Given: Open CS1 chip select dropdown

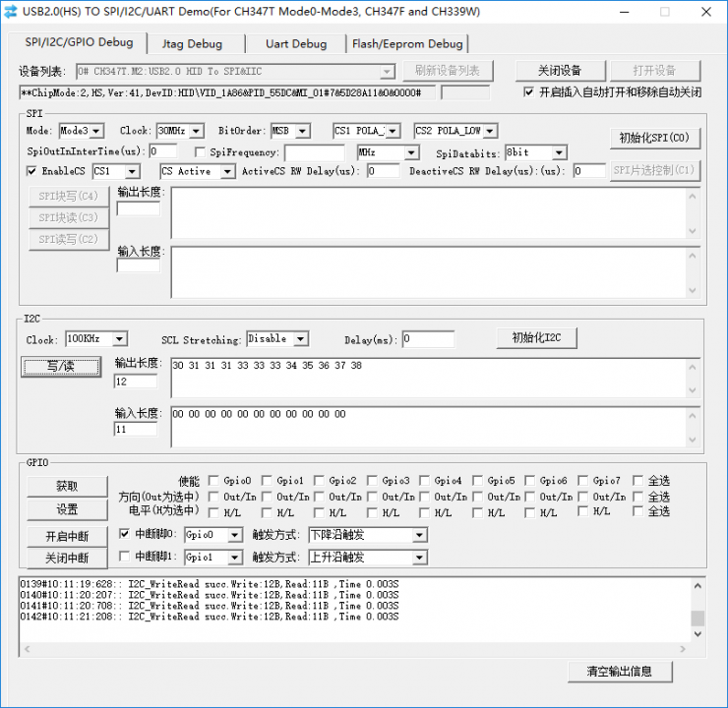Looking at the screenshot, I should pos(116,172).
